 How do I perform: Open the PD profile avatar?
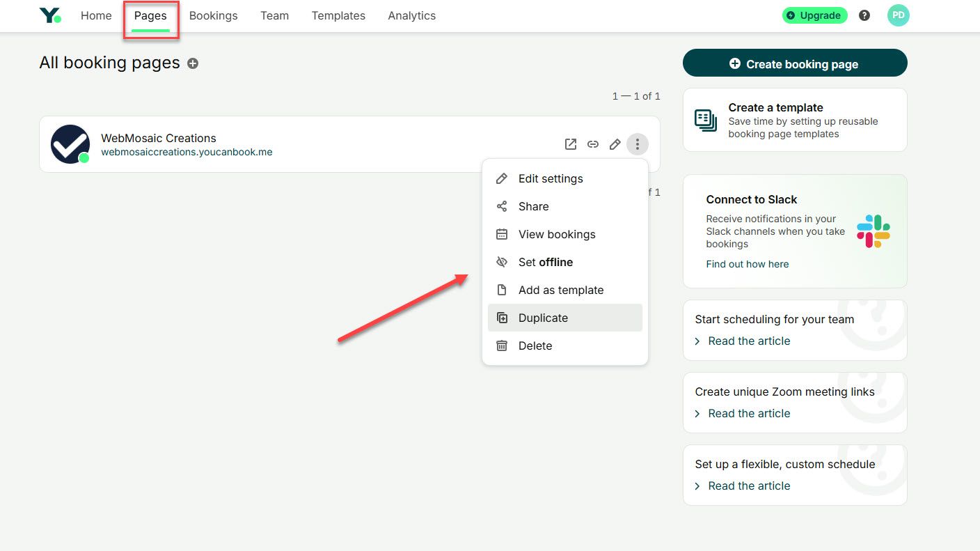coord(898,15)
